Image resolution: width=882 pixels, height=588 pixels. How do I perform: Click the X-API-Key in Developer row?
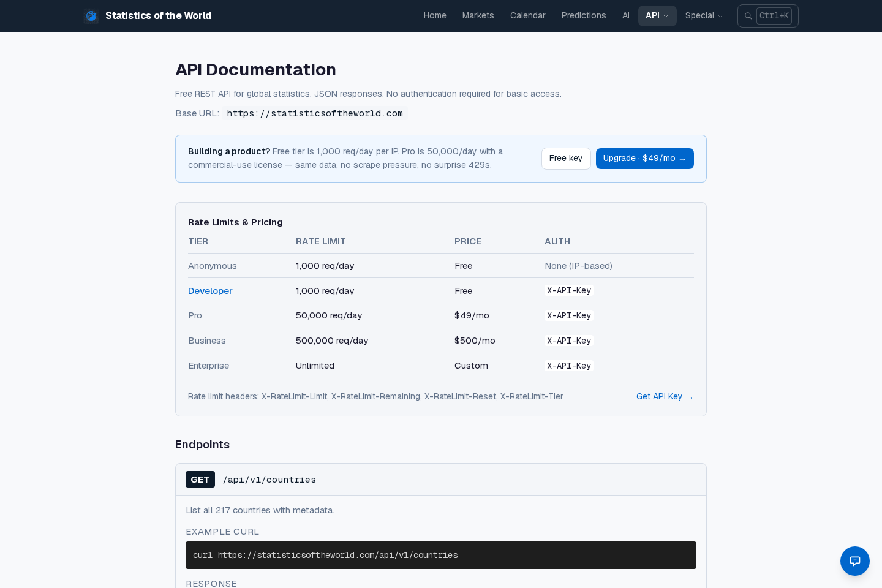(569, 291)
